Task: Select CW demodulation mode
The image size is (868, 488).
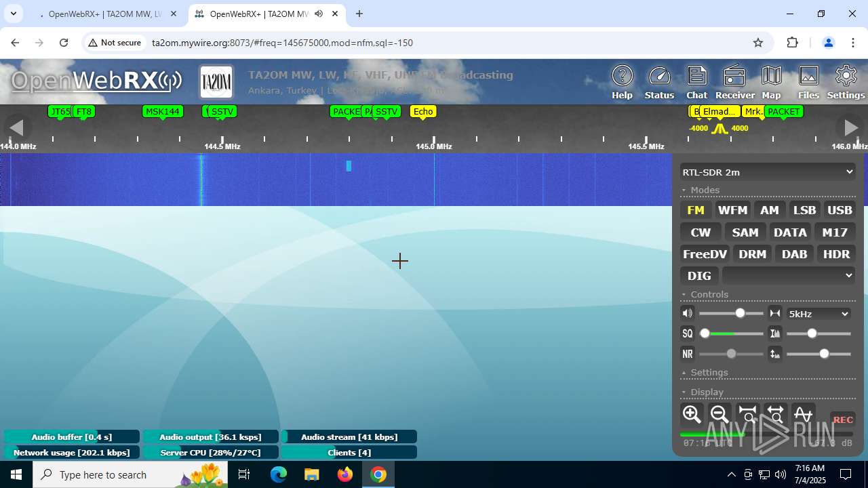Action: tap(701, 232)
